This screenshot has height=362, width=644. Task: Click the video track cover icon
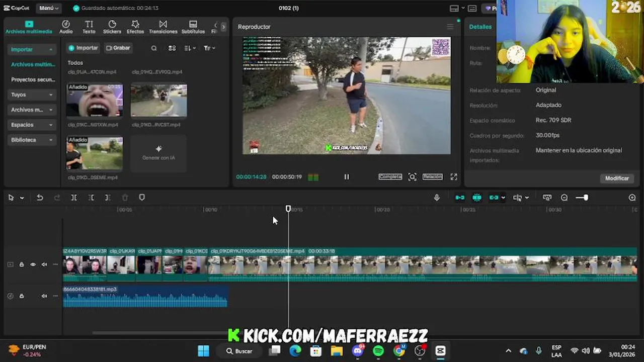[10, 264]
